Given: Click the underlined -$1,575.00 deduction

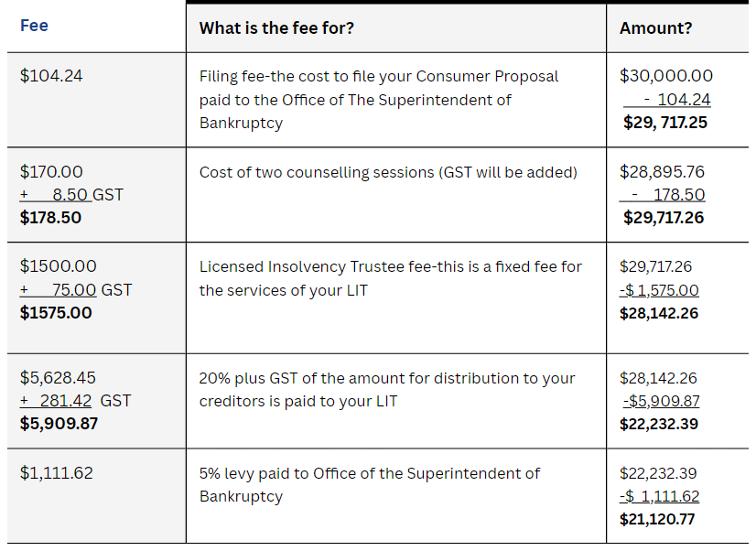Looking at the screenshot, I should pyautogui.click(x=659, y=290).
